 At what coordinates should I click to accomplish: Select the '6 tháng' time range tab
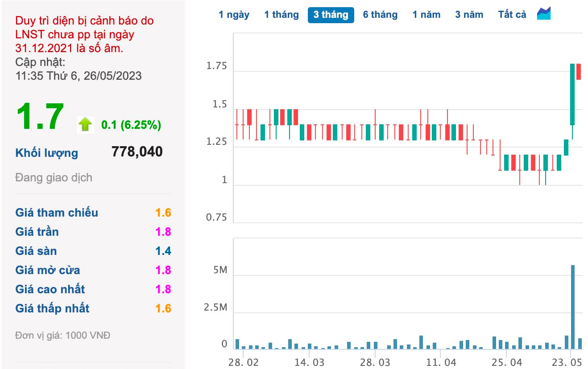[x=380, y=15]
